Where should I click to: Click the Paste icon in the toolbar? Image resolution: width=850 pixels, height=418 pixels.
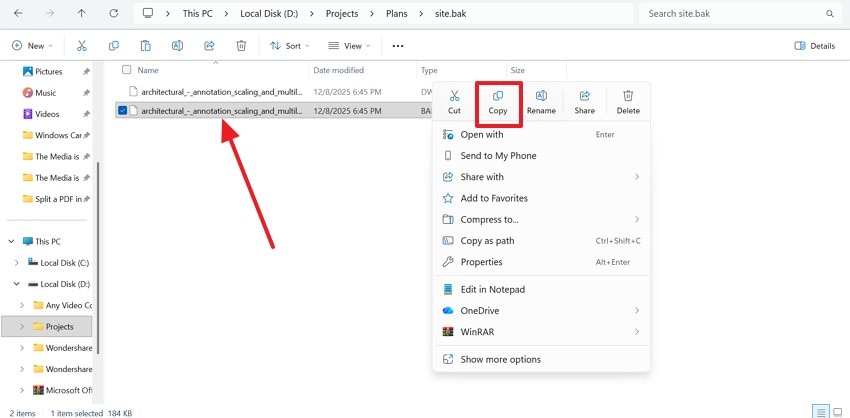tap(145, 46)
